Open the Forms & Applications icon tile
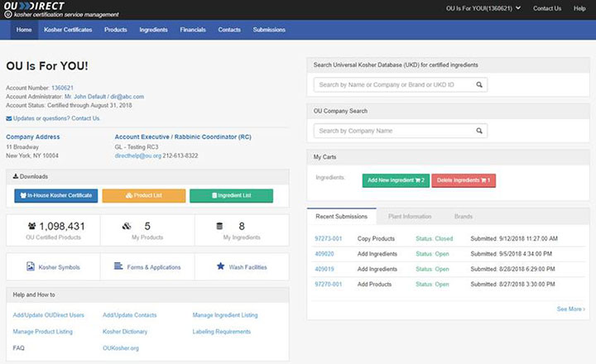 click(118, 266)
